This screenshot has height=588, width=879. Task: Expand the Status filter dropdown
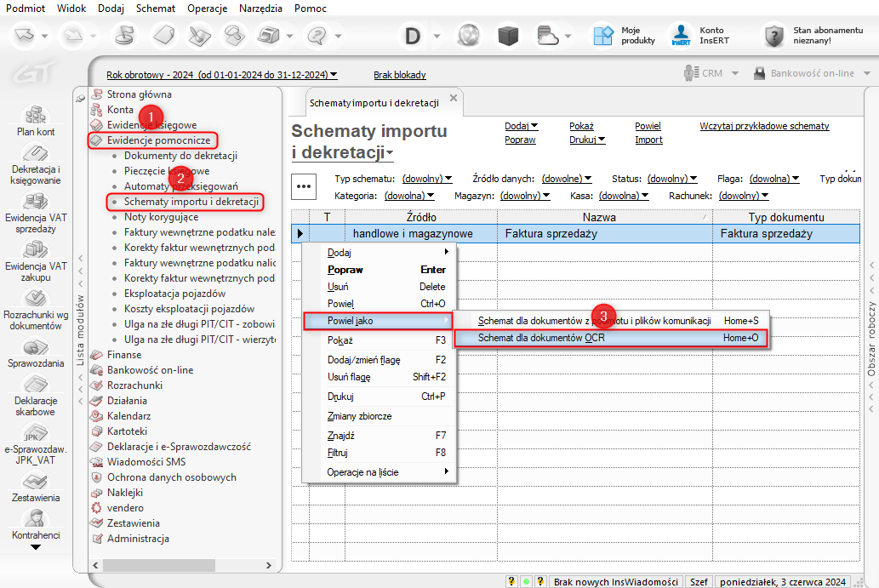pyautogui.click(x=672, y=180)
